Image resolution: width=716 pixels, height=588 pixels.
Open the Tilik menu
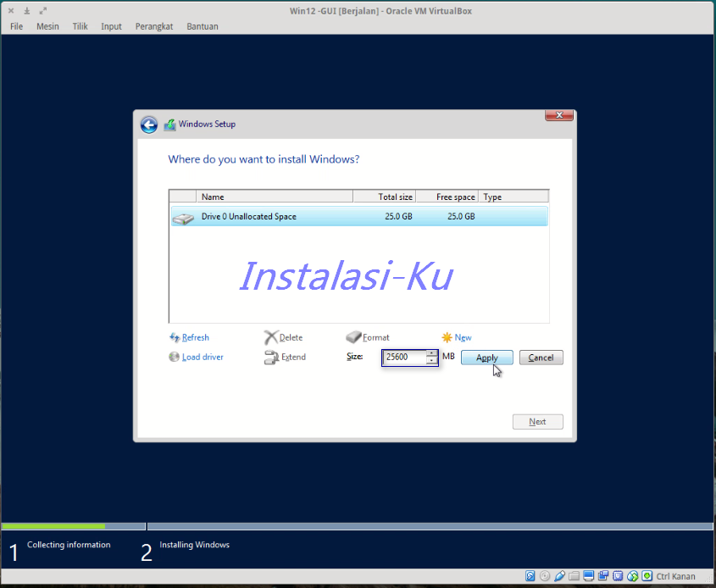click(80, 26)
